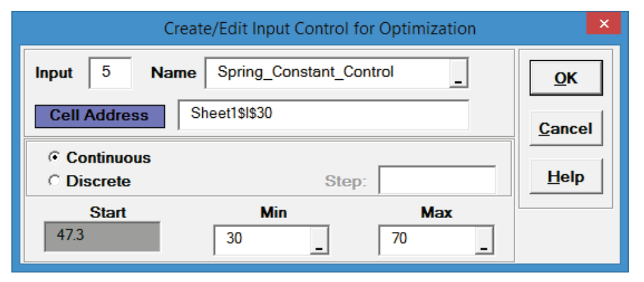Image resolution: width=644 pixels, height=282 pixels.
Task: Click the Step value text box
Action: (437, 181)
